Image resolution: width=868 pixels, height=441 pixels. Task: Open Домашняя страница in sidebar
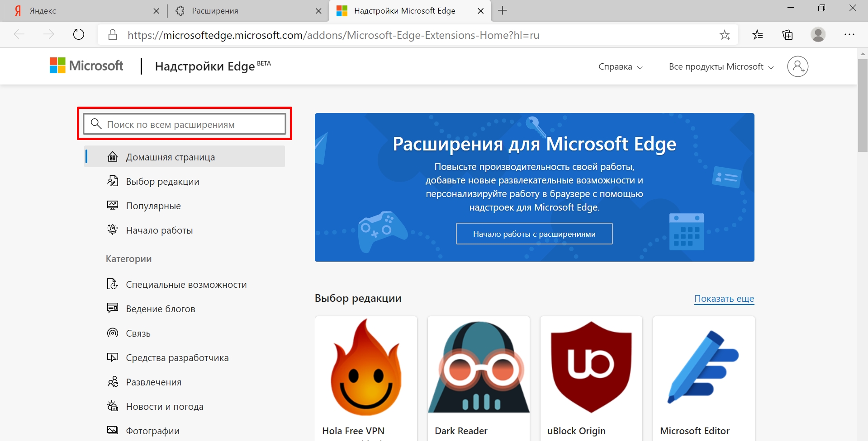point(185,157)
